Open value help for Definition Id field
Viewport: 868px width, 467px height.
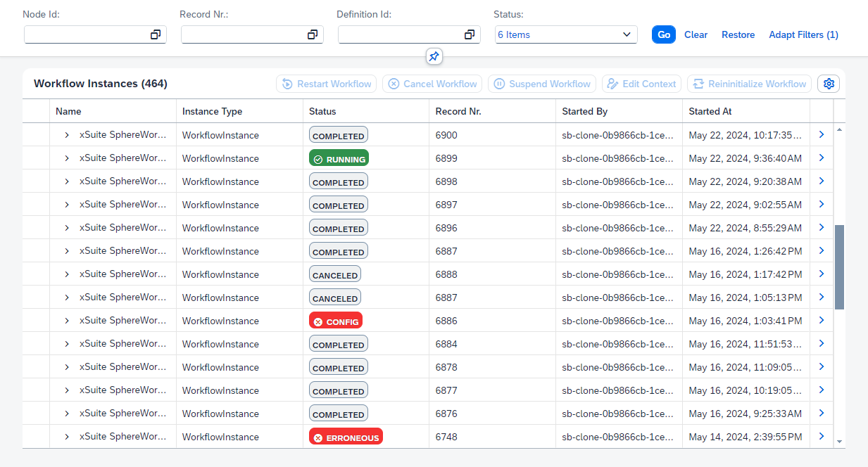(x=470, y=34)
